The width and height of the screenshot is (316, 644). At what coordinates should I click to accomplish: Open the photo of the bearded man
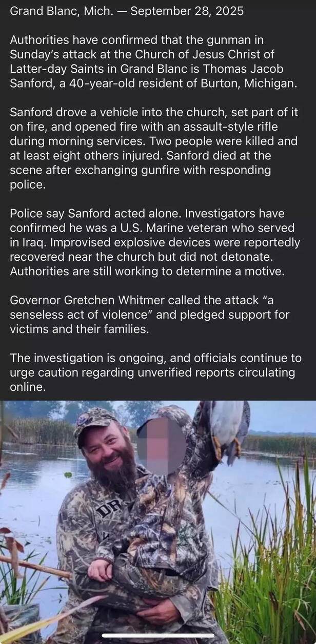click(x=158, y=522)
